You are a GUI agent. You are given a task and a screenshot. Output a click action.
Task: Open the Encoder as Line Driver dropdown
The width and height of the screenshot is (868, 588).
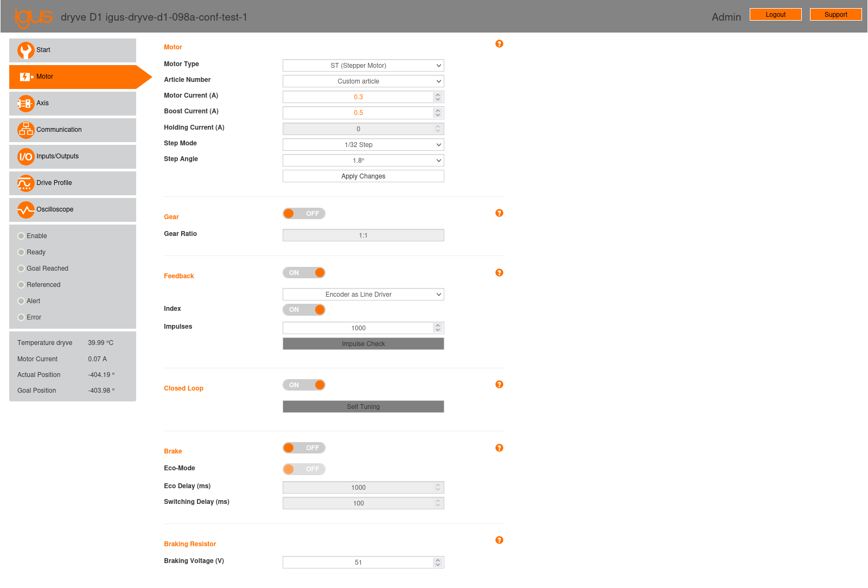pos(363,295)
